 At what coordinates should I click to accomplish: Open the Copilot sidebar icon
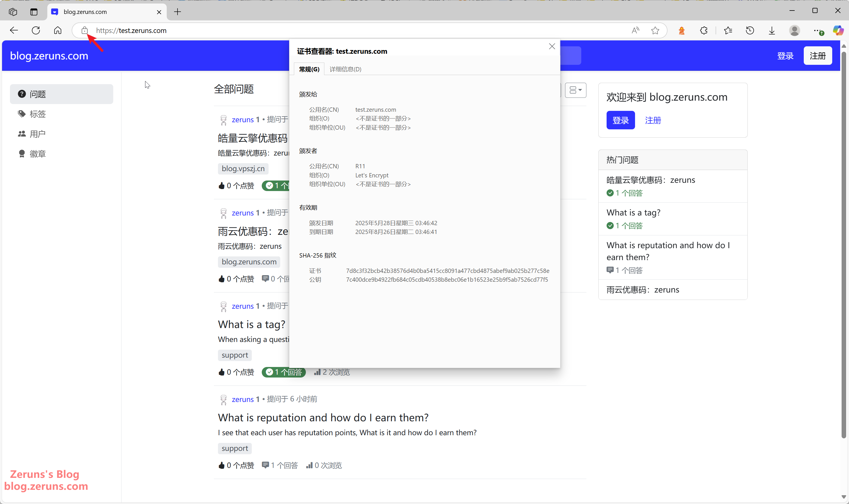point(838,31)
